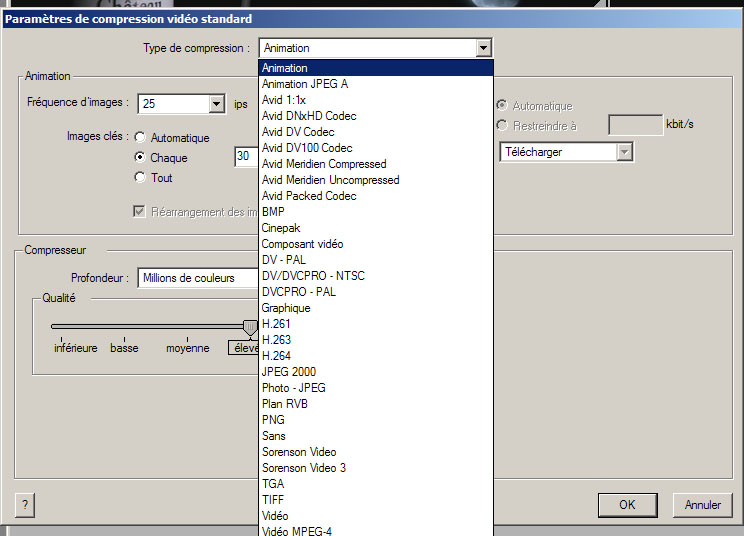
Task: Select Plan RVB option
Action: pyautogui.click(x=376, y=404)
